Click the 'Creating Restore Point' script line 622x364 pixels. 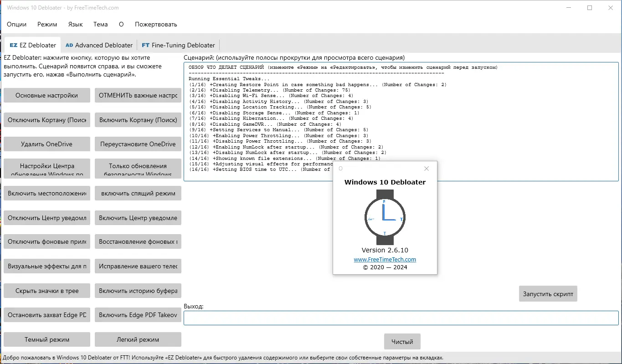318,85
